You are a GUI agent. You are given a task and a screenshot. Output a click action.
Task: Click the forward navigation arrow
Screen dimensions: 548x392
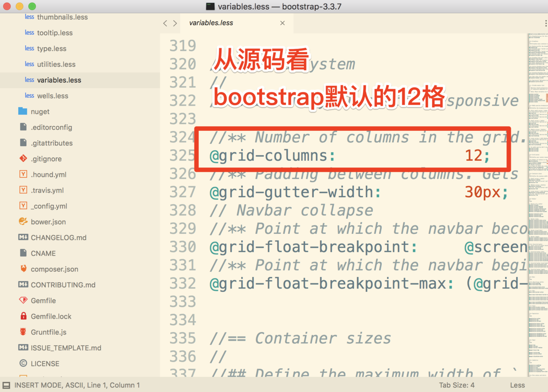point(174,23)
